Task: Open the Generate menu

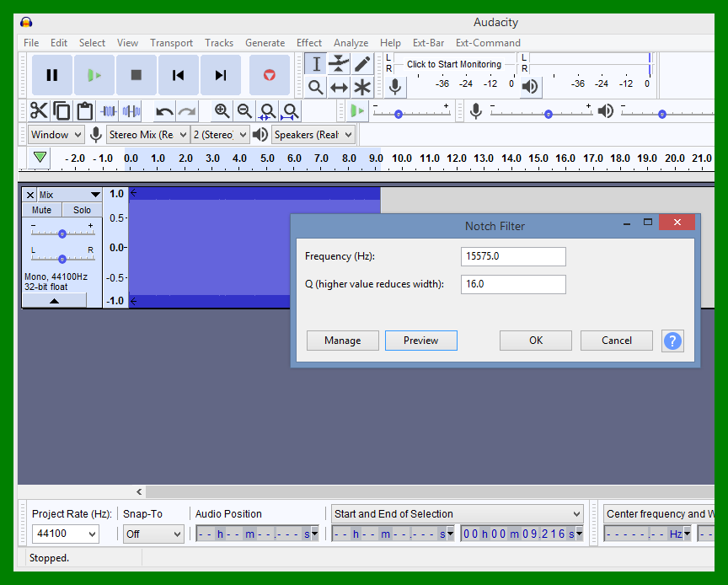Action: pos(265,43)
